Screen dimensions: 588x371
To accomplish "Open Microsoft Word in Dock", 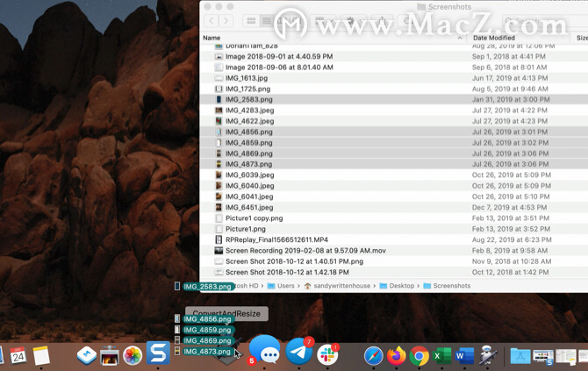I will [x=465, y=355].
